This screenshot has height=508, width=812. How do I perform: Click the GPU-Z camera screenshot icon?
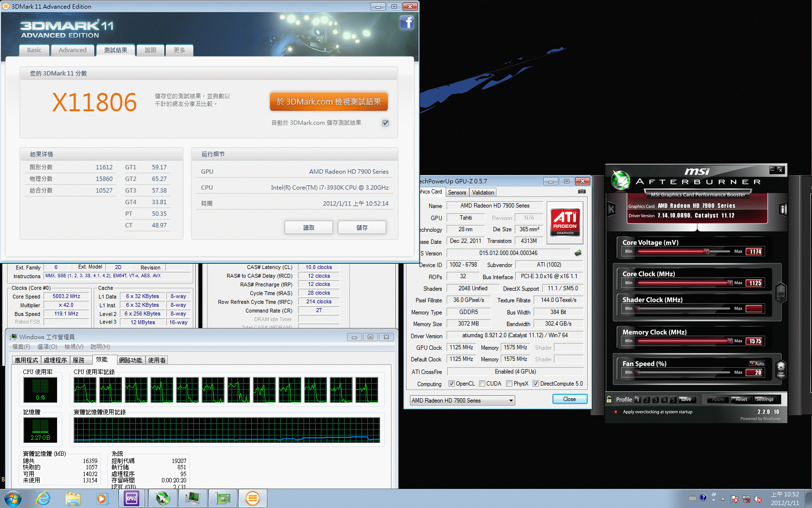coord(582,192)
